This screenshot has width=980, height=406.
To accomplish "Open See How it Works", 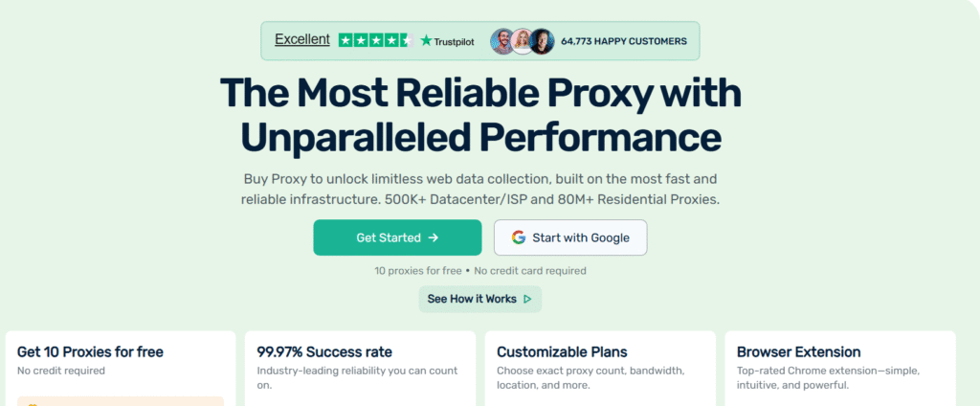I will click(x=479, y=299).
